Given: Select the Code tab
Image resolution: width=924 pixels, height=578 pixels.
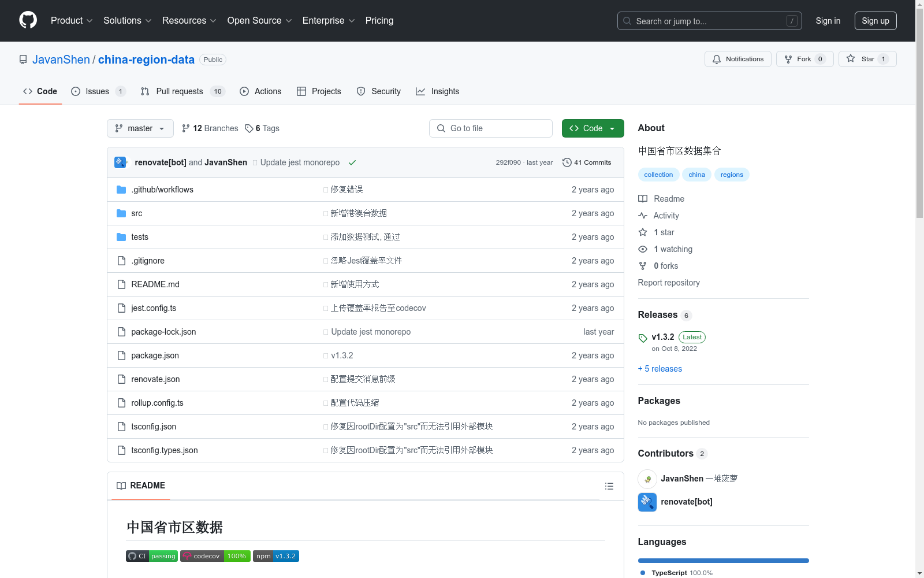Looking at the screenshot, I should click(x=40, y=91).
